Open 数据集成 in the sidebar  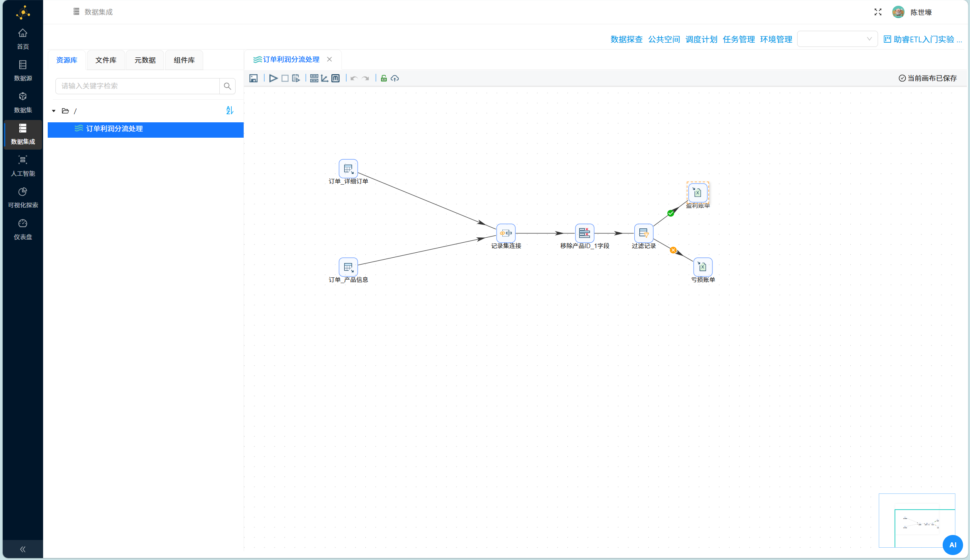[x=23, y=135]
